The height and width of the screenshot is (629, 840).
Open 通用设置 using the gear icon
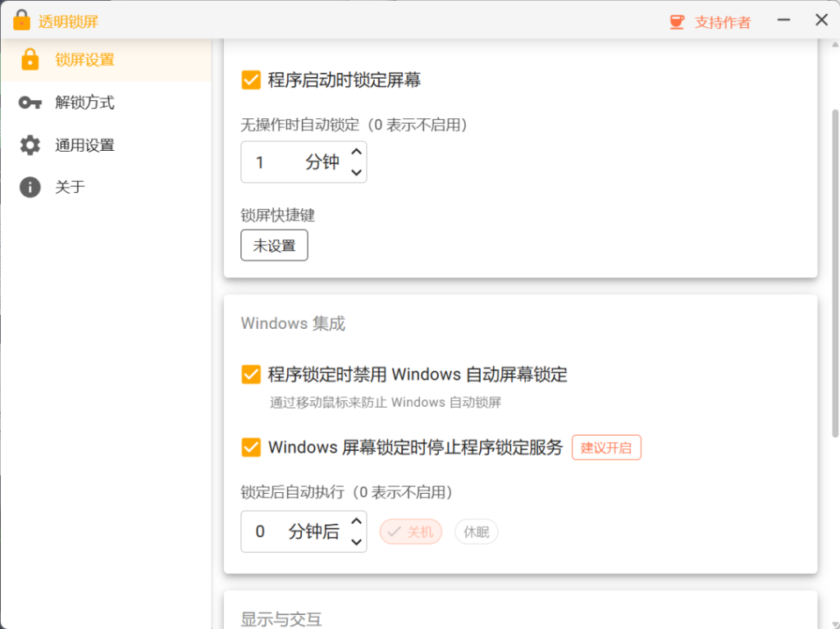click(30, 144)
